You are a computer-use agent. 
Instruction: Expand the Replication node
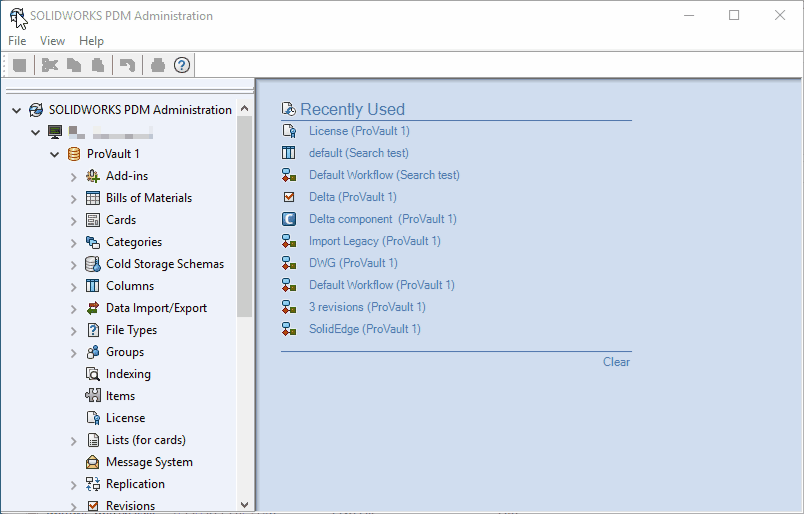tap(73, 485)
